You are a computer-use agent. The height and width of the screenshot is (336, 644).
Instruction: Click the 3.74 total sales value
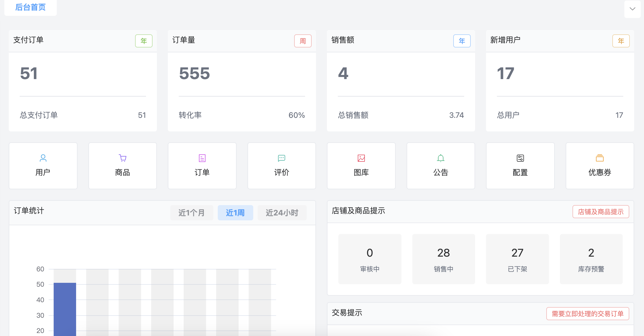click(457, 115)
